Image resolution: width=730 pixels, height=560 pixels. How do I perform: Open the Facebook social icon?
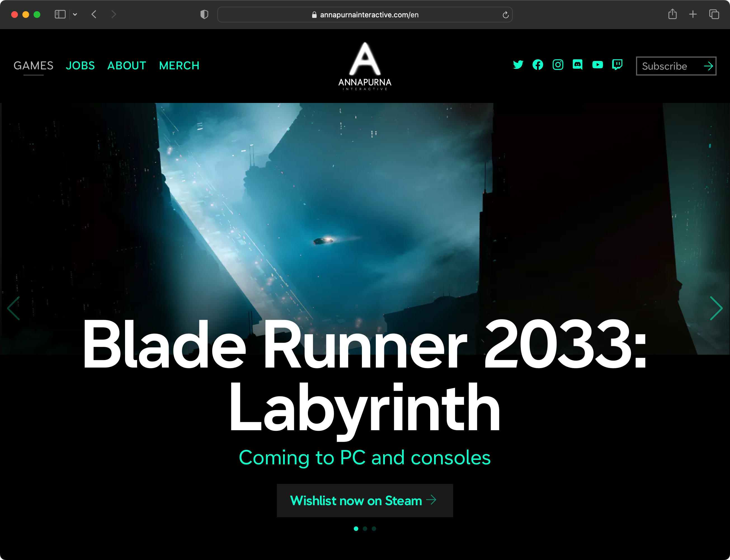[538, 65]
